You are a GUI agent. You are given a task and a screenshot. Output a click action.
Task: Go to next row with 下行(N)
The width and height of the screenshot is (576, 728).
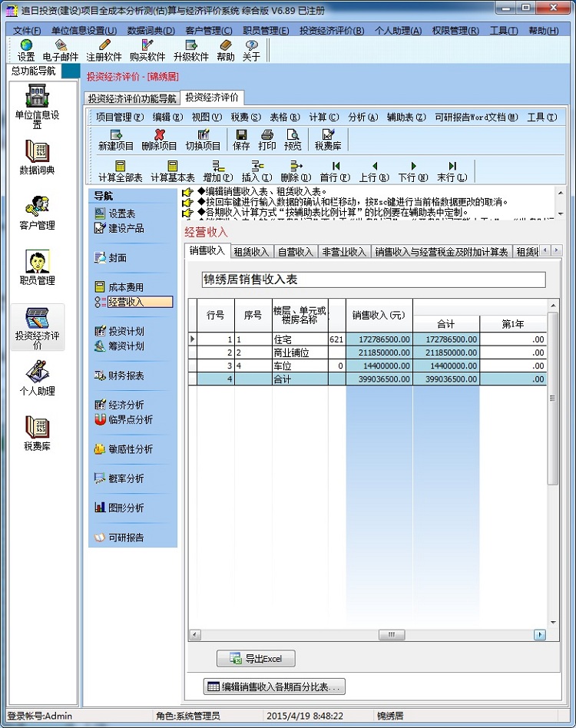pos(413,171)
